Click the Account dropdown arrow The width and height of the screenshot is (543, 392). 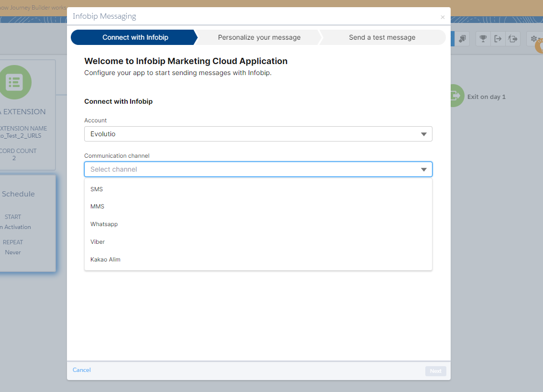[x=423, y=134]
